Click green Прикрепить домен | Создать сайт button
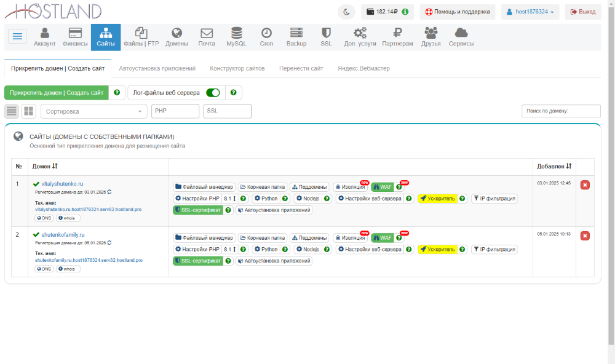This screenshot has height=364, width=615. (56, 93)
